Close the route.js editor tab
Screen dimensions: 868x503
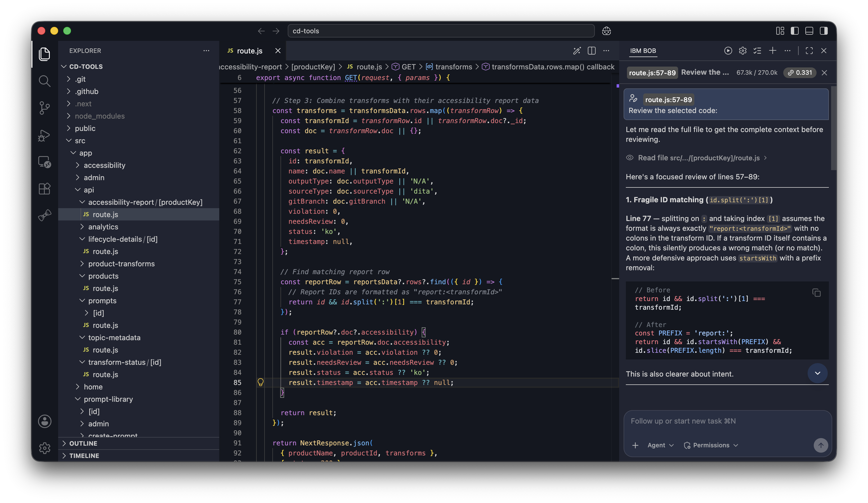278,51
